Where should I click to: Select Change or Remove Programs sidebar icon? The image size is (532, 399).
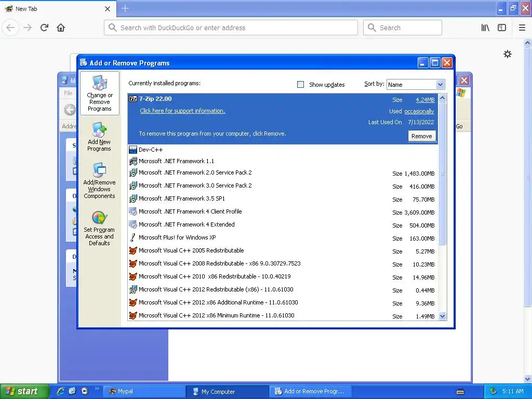click(99, 94)
